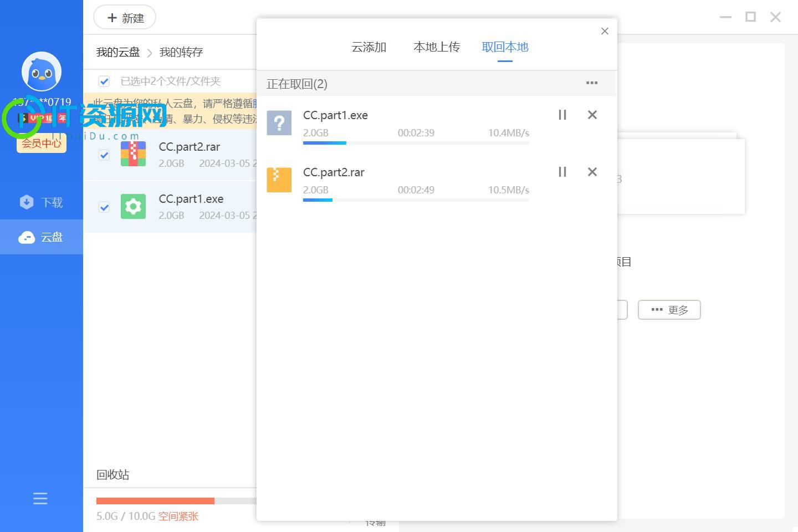Click the CC.part1.exe gear icon in file list
This screenshot has width=798, height=532.
(x=133, y=207)
